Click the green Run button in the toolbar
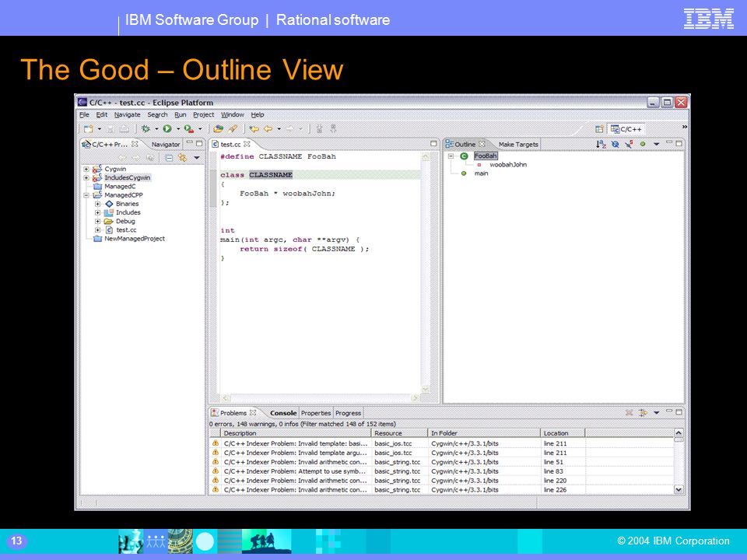The image size is (747, 560). tap(167, 128)
